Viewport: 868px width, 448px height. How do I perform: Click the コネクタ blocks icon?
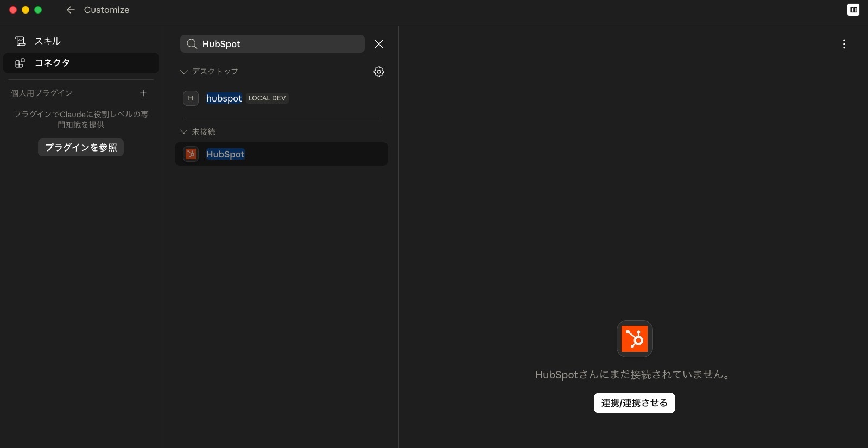point(20,63)
